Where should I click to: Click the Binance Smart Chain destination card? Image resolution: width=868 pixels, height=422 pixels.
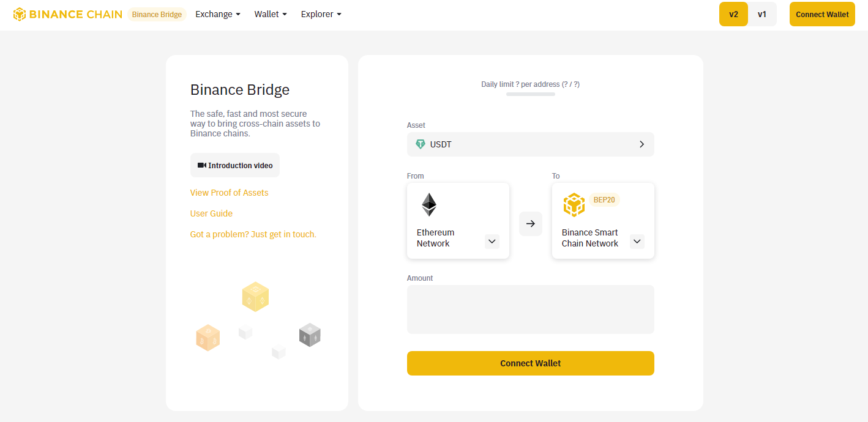click(603, 221)
